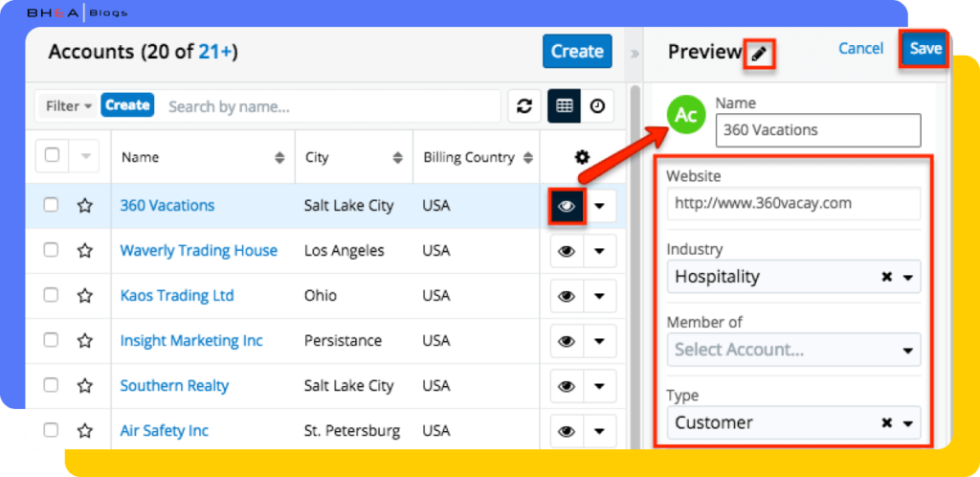Open the column settings gear icon

click(x=583, y=157)
